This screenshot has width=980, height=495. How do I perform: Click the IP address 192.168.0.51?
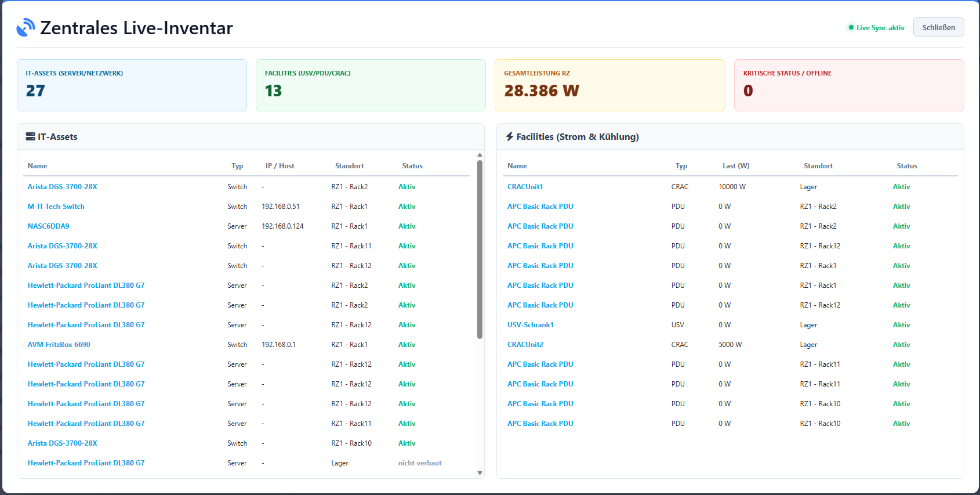281,207
